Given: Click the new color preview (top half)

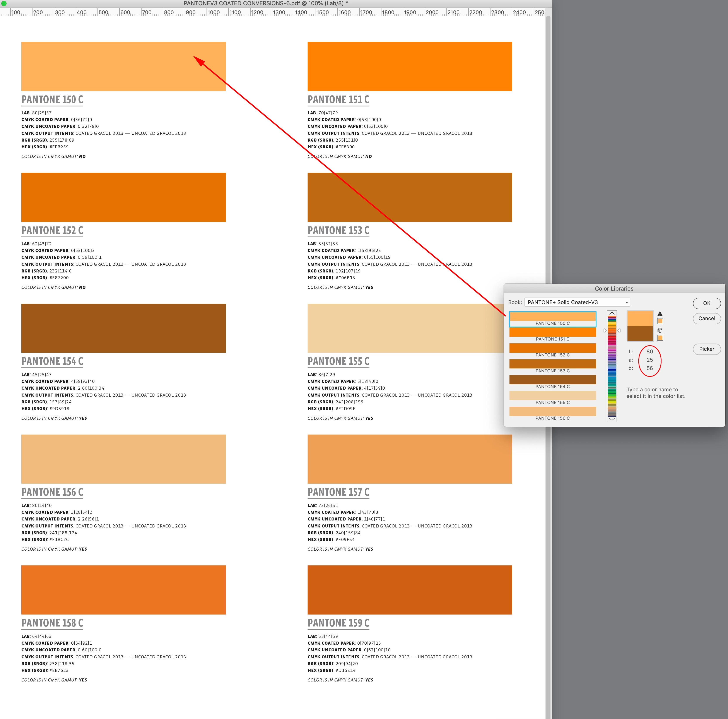Looking at the screenshot, I should (x=640, y=318).
